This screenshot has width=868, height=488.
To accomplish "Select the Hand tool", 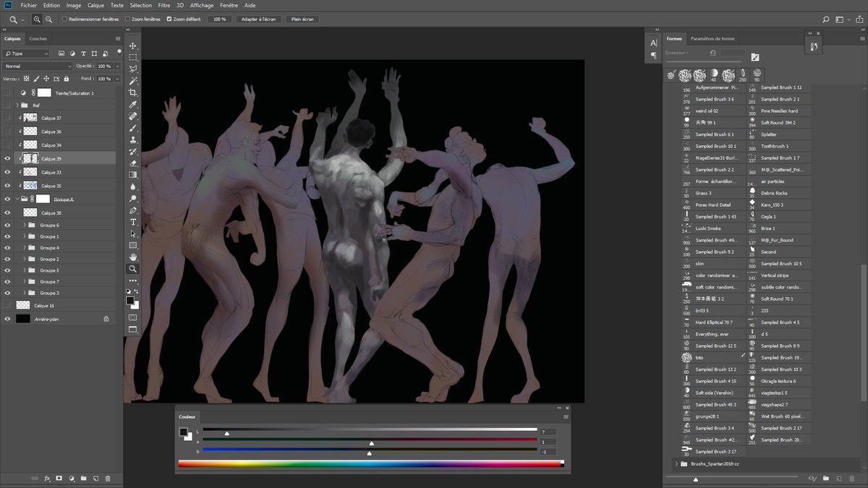I will tap(133, 257).
